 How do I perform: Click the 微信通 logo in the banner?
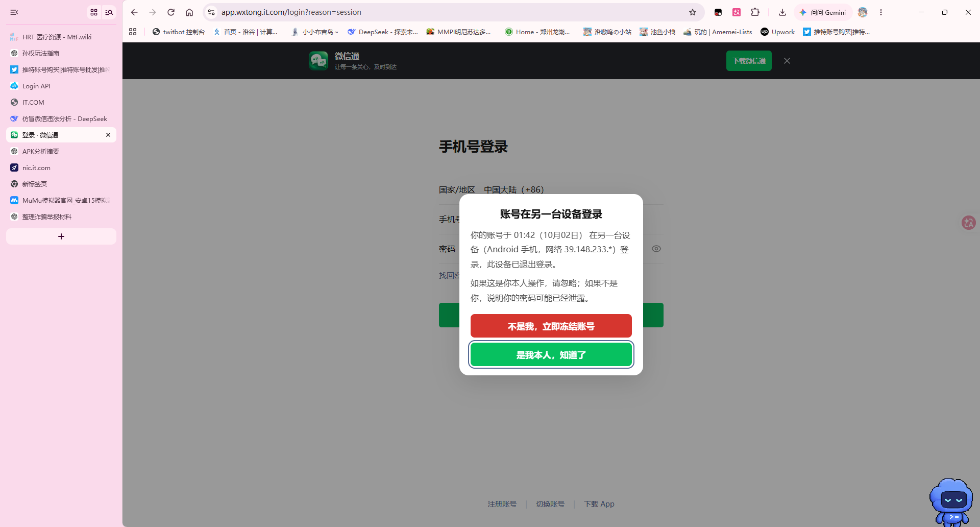click(318, 61)
